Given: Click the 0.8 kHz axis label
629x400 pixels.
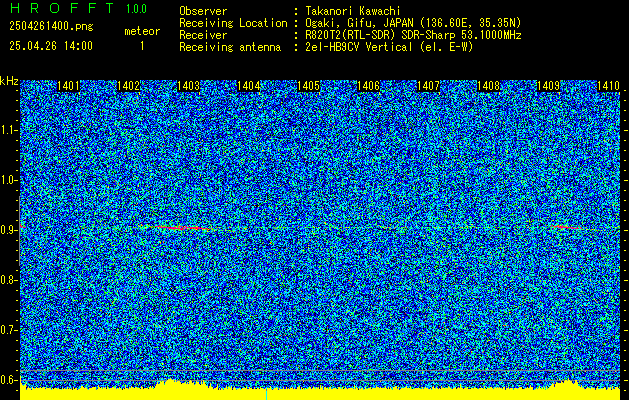Looking at the screenshot, I should coord(9,280).
